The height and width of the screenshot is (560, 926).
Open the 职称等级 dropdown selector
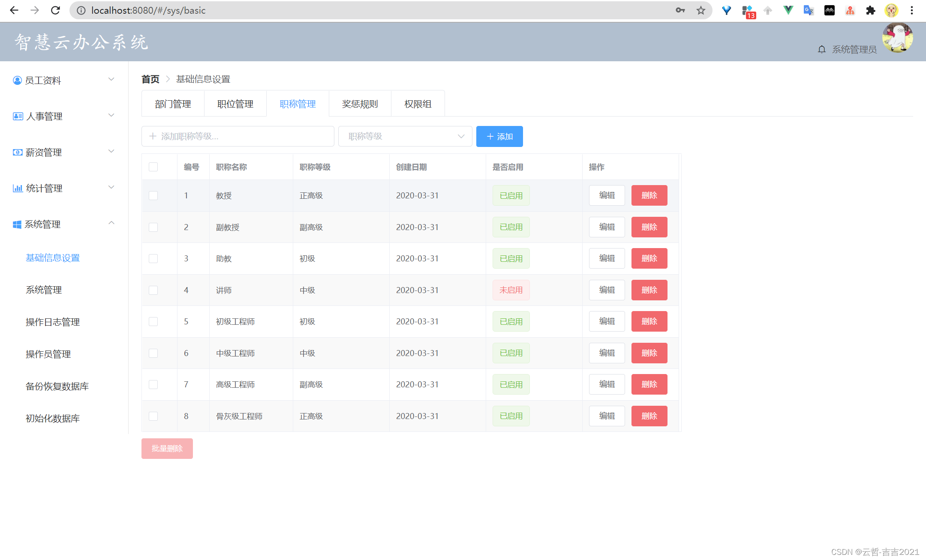coord(405,136)
